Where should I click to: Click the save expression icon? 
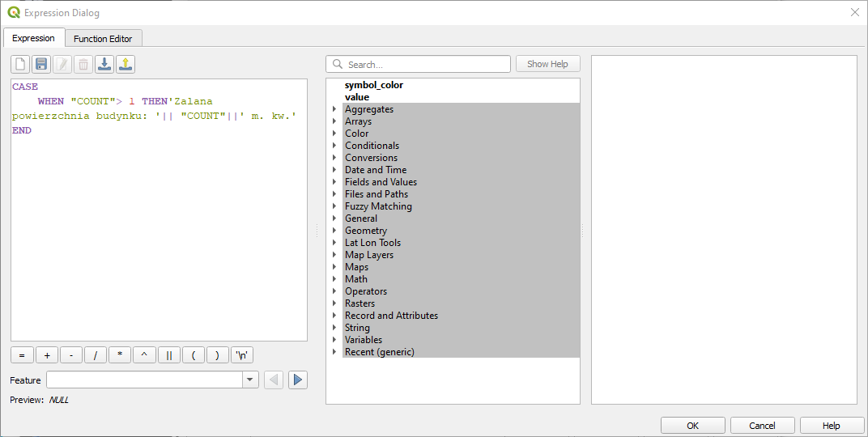41,64
